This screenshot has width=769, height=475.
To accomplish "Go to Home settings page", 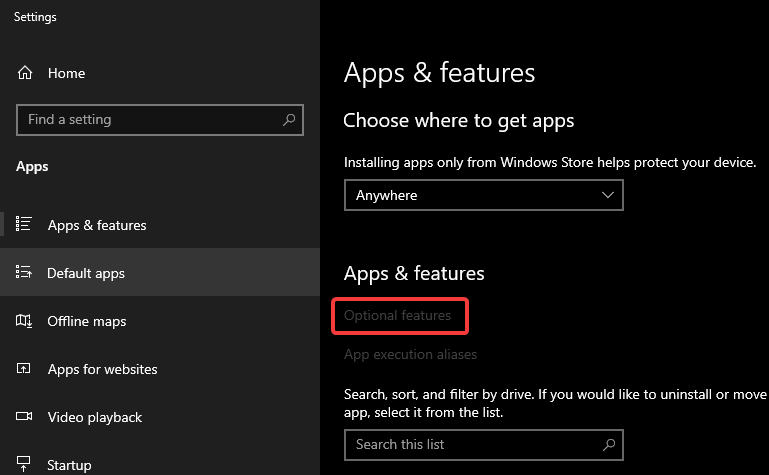I will pos(66,73).
